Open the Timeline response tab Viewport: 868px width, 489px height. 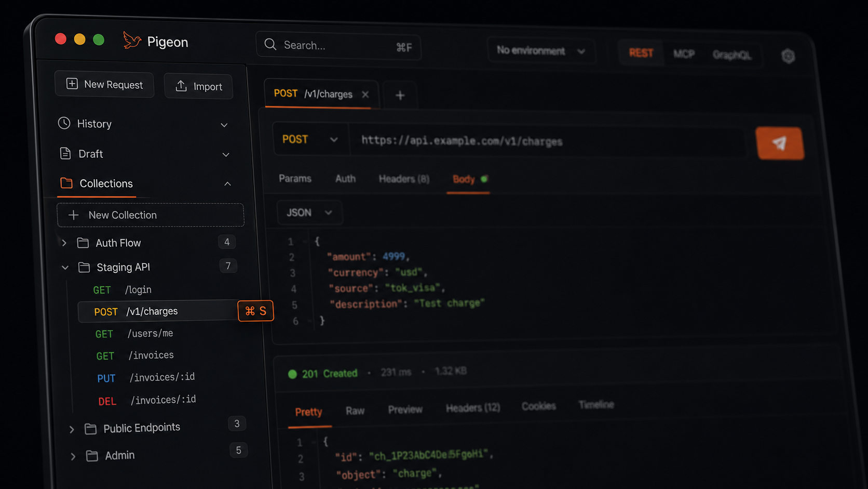click(x=596, y=405)
